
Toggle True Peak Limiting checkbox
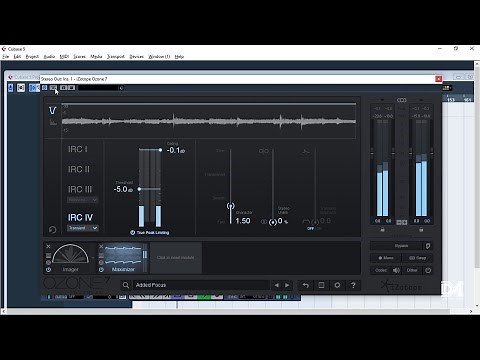pos(132,233)
